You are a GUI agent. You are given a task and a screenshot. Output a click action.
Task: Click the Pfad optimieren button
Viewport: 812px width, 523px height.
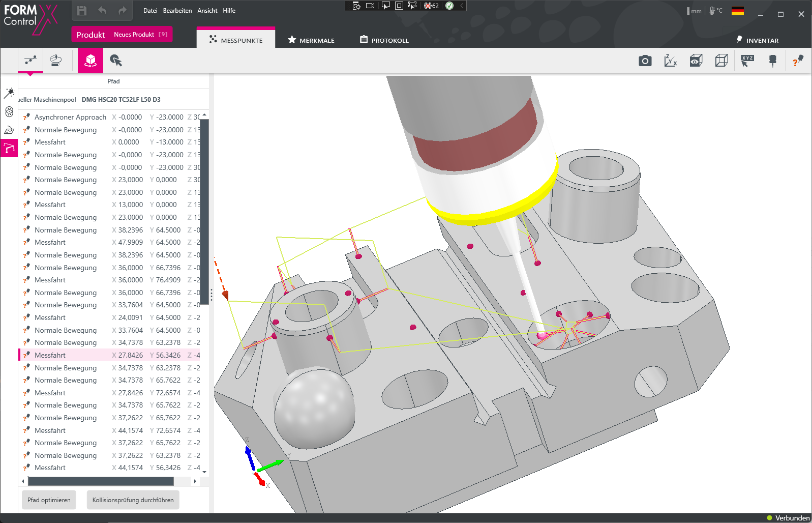click(x=49, y=500)
